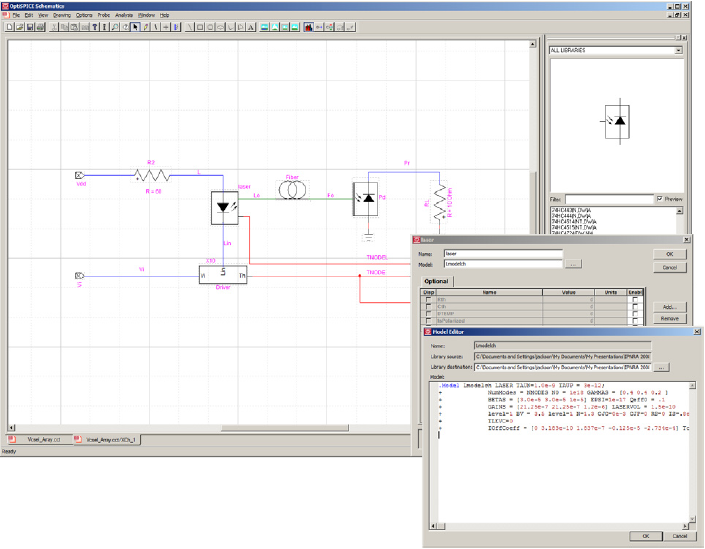Click the photodiode Pd symbol in schematic
This screenshot has width=705, height=549.
point(366,200)
